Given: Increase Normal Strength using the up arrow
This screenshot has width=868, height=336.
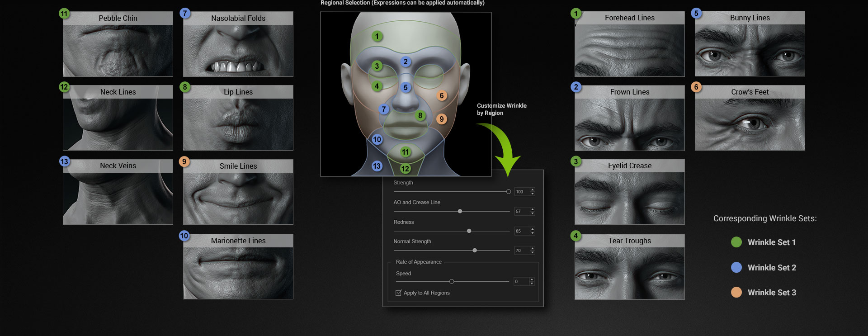Looking at the screenshot, I should 533,248.
